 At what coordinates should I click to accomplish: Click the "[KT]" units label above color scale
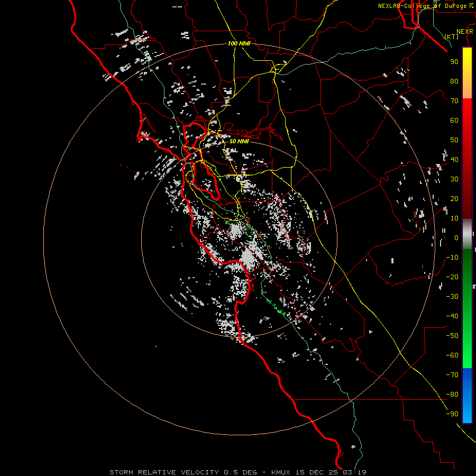point(452,36)
